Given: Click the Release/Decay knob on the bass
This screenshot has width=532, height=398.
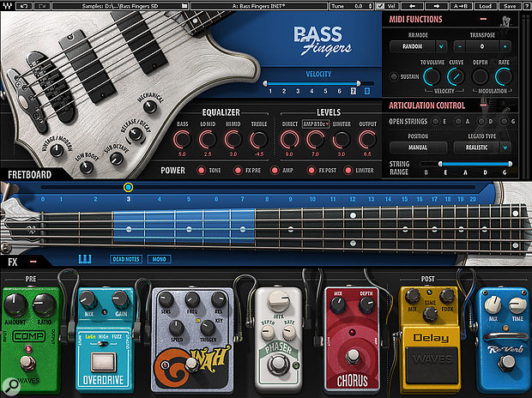Looking at the screenshot, I should click(136, 135).
